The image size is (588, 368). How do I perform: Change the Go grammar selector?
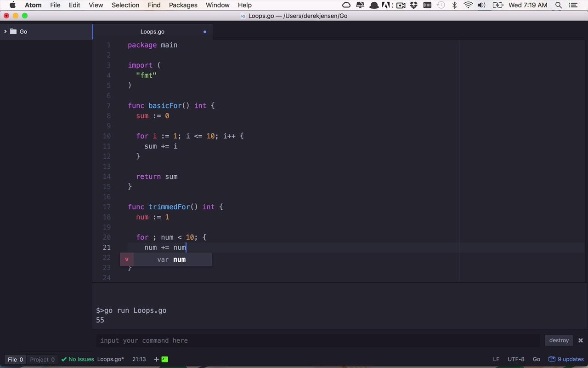[536, 359]
